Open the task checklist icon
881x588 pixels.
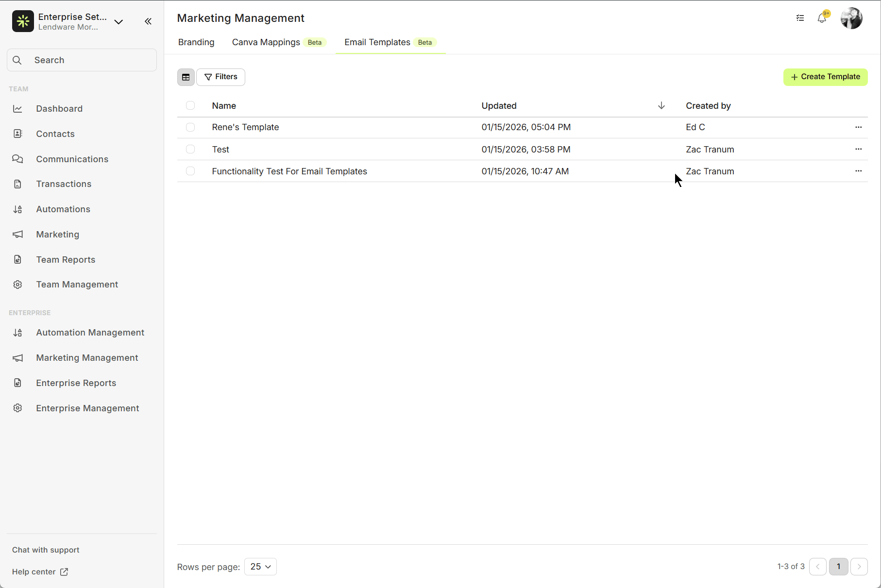pyautogui.click(x=800, y=18)
